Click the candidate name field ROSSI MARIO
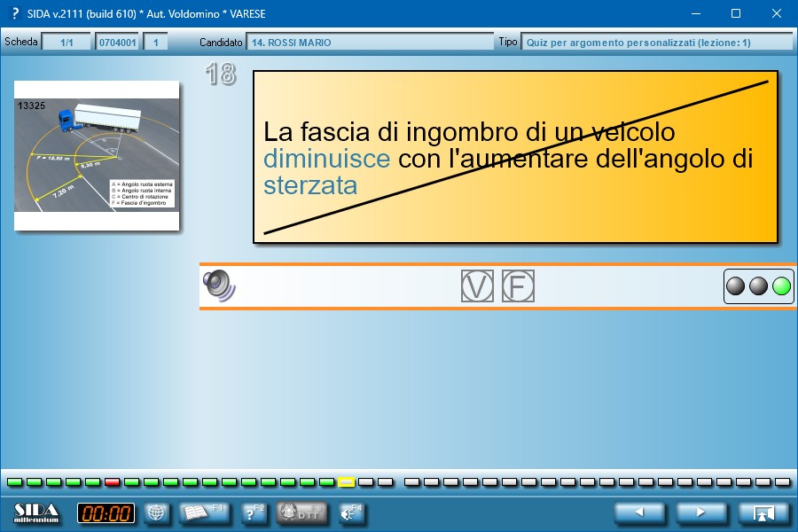Screen dimensions: 798x532 tap(371, 42)
